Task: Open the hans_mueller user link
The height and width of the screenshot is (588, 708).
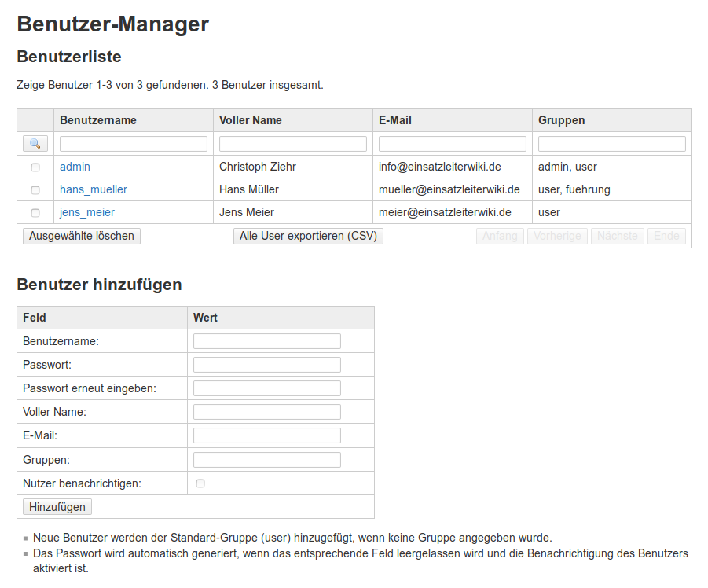Action: coord(94,189)
